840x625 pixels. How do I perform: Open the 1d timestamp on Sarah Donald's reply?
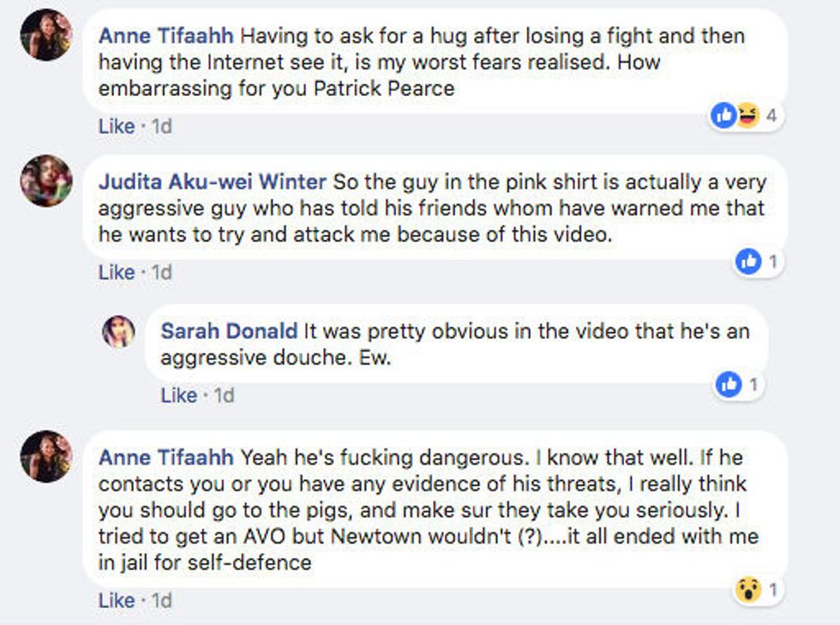pos(224,395)
